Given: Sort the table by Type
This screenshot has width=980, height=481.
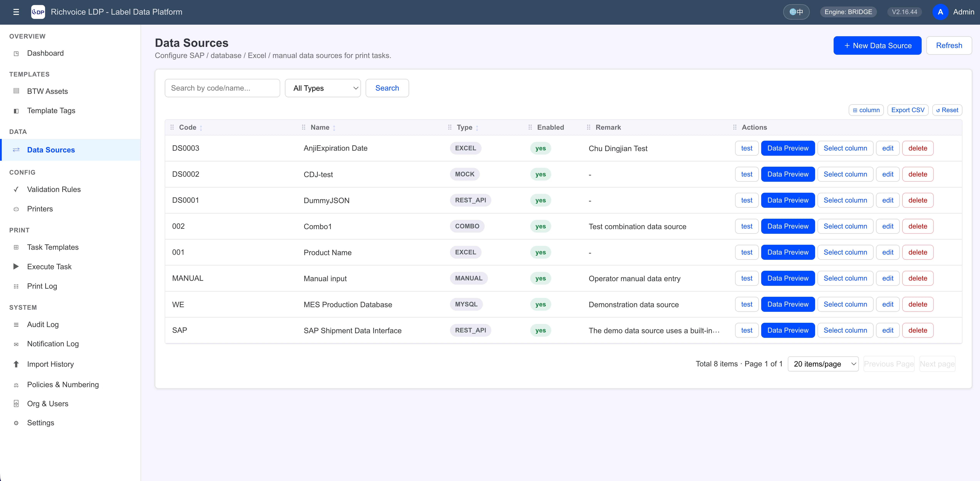Looking at the screenshot, I should 477,128.
